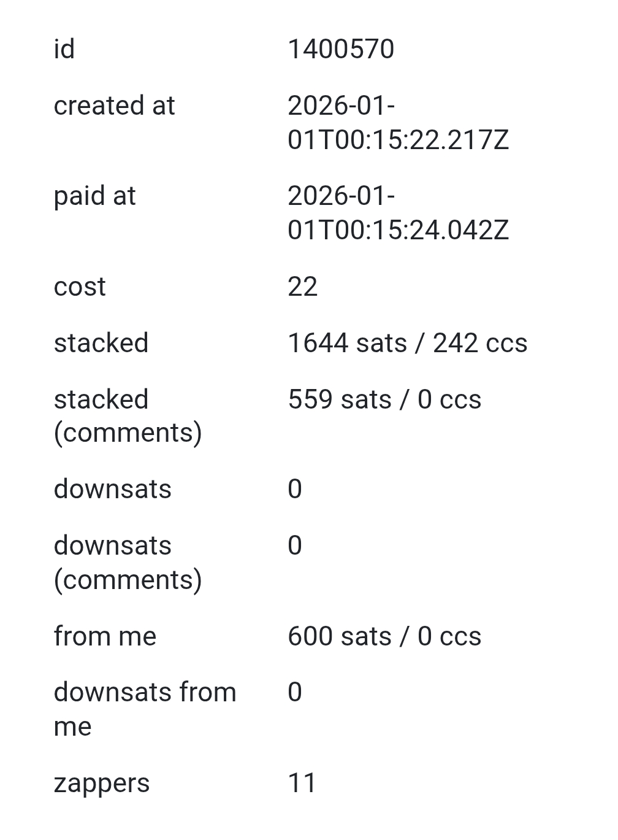Select the 'paid at' label
618x840 pixels.
pos(94,196)
